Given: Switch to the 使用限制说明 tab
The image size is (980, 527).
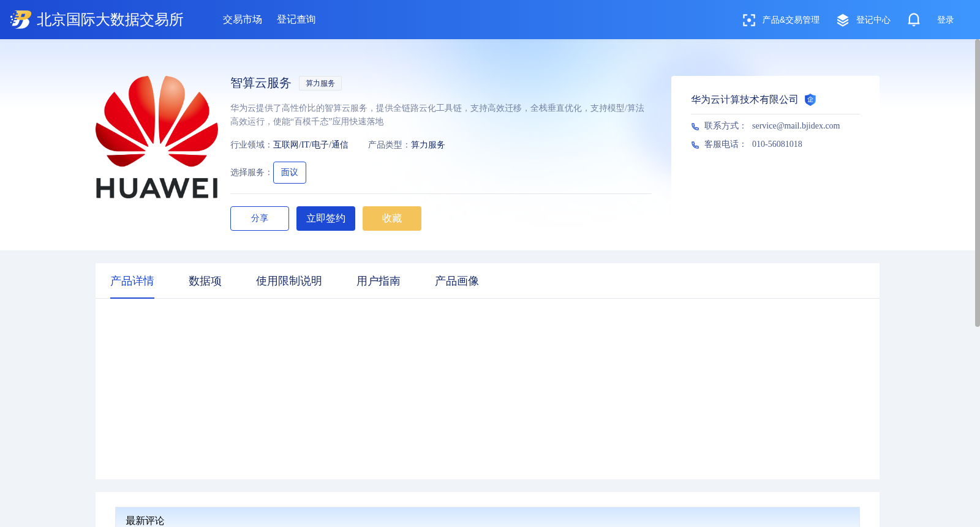Looking at the screenshot, I should (289, 281).
